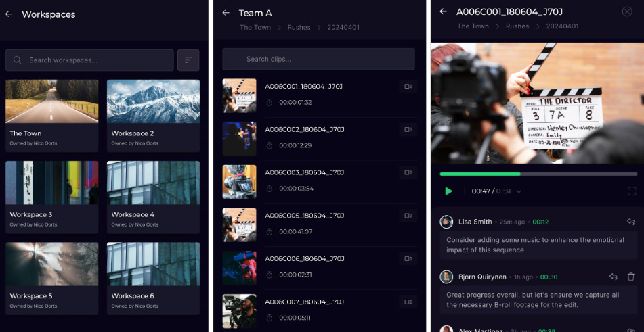
Task: Click video camera icon for A006C003
Action: (408, 172)
